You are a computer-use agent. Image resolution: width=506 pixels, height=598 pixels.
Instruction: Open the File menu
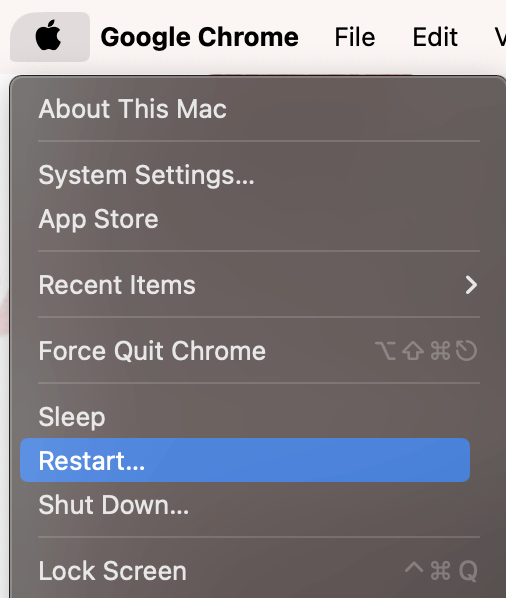tap(355, 37)
